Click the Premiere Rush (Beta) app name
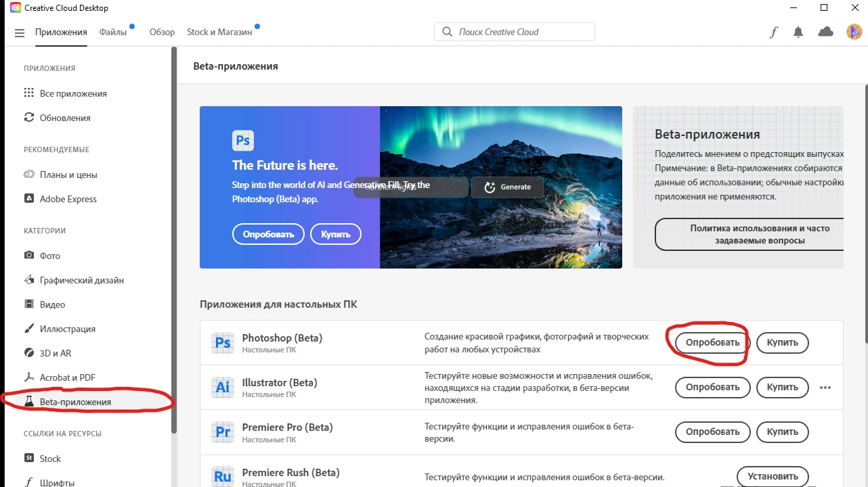868x487 pixels. click(x=290, y=472)
